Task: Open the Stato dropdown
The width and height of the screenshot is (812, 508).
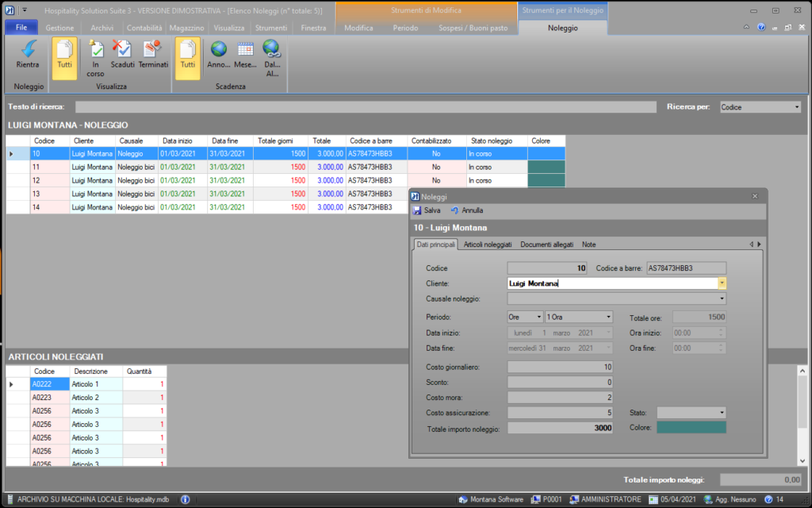Action: (722, 413)
